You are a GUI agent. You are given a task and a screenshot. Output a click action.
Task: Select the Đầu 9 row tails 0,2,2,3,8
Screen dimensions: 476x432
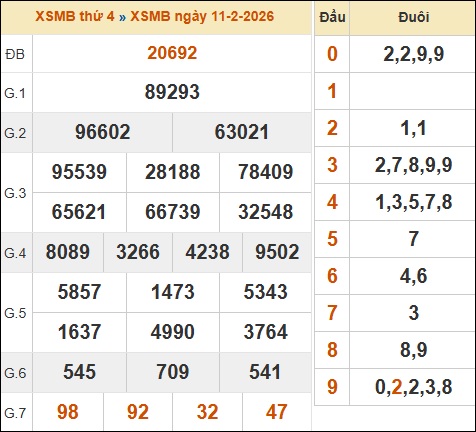pyautogui.click(x=414, y=387)
